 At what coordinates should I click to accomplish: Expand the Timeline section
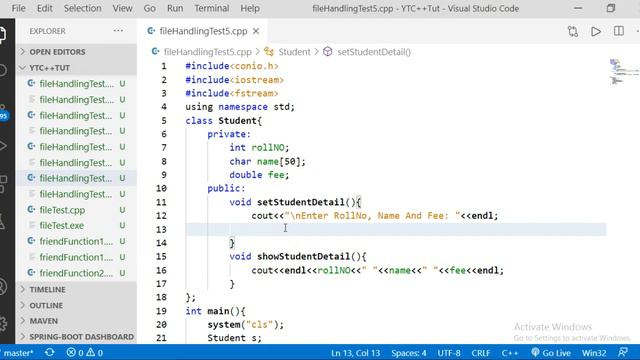point(76,289)
